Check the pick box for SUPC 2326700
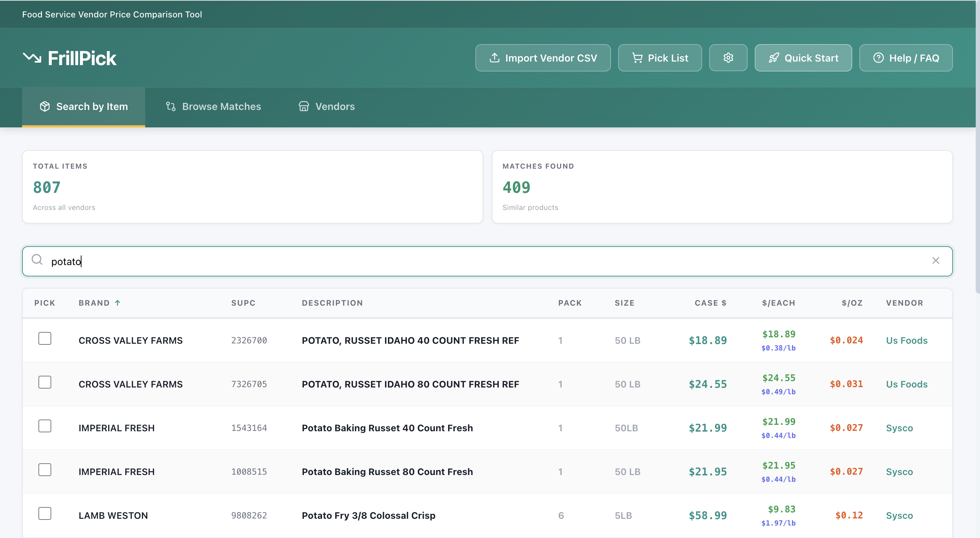Screen dimensions: 980x538 [x=45, y=338]
